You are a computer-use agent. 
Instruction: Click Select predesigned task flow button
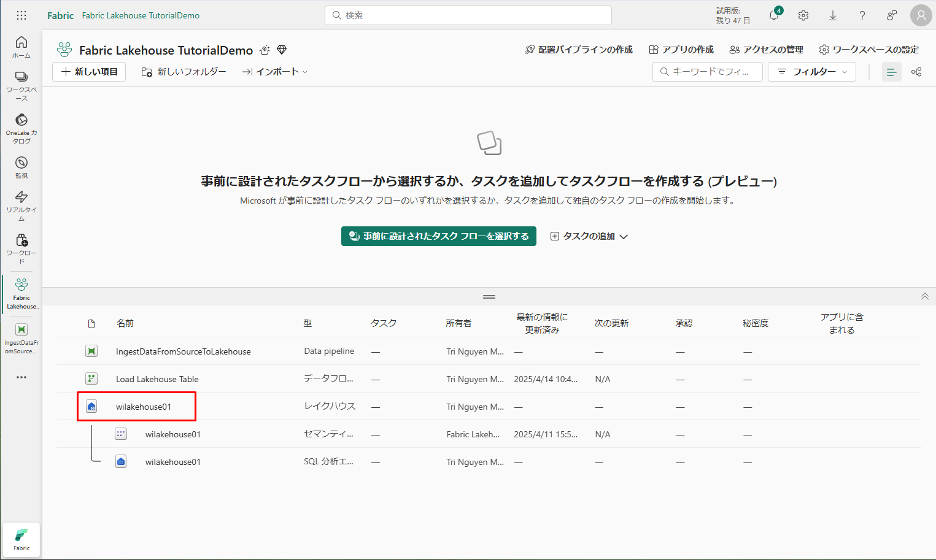tap(439, 236)
